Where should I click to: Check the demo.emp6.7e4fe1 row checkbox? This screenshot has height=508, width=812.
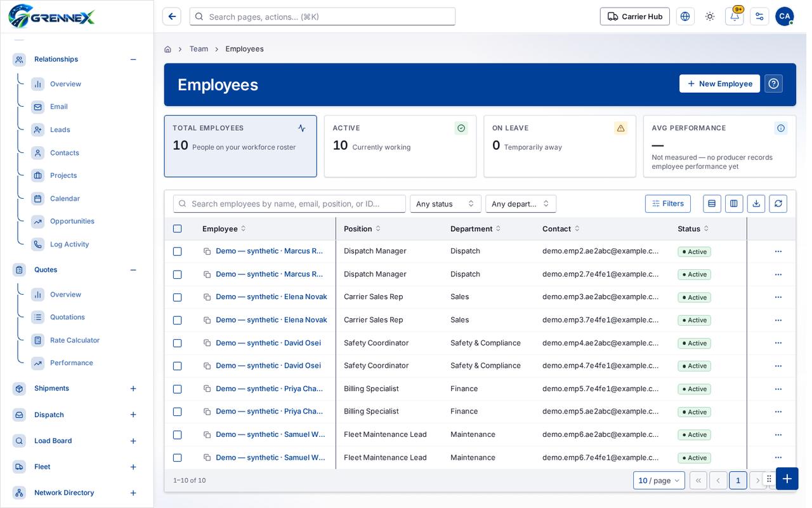tap(178, 458)
